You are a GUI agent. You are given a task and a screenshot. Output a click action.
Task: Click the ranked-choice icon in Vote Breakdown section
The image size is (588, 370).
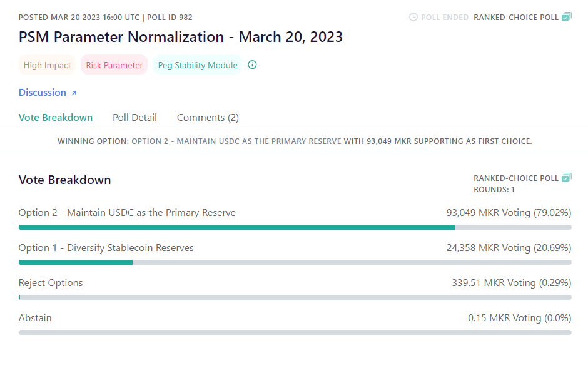click(566, 178)
